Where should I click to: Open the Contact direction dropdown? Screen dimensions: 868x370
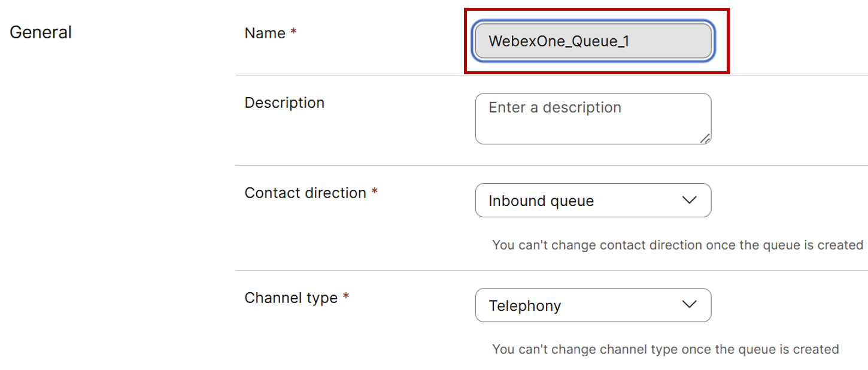pos(593,201)
